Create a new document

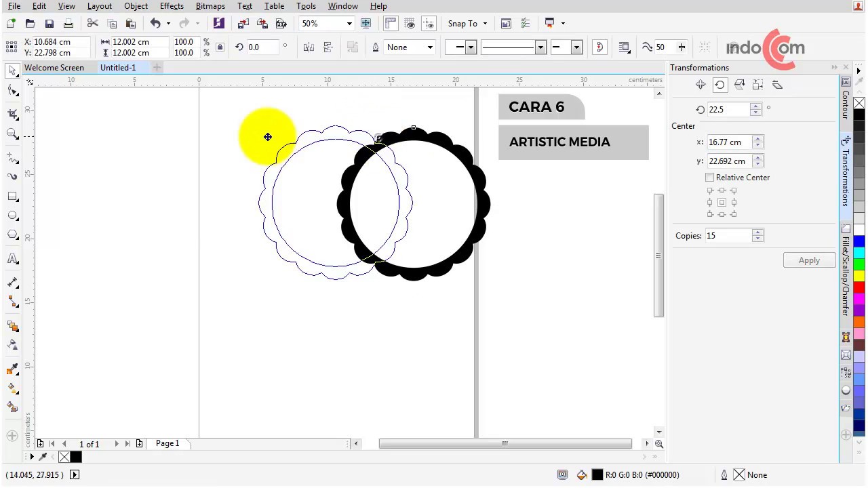[x=11, y=23]
